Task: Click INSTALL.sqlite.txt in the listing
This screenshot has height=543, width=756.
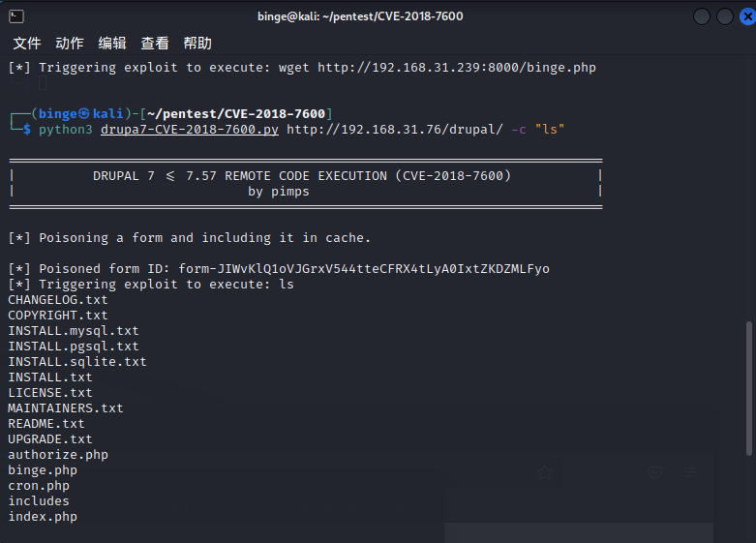Action: (77, 362)
